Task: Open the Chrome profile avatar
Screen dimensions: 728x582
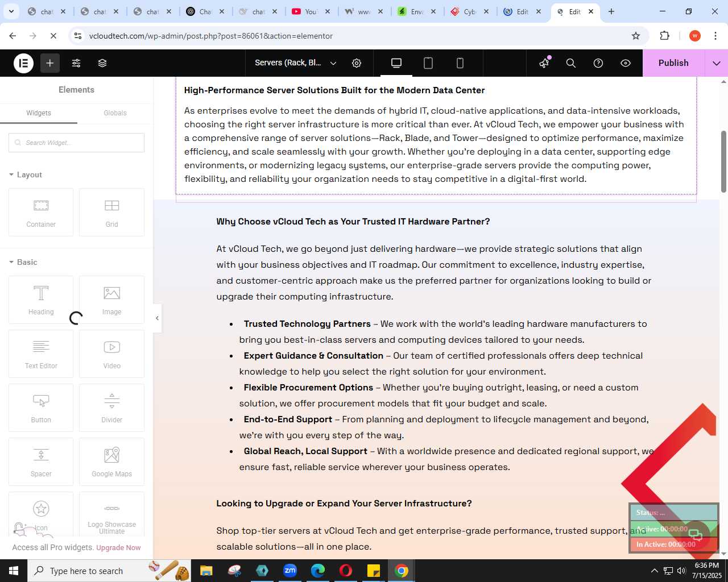Action: [694, 36]
